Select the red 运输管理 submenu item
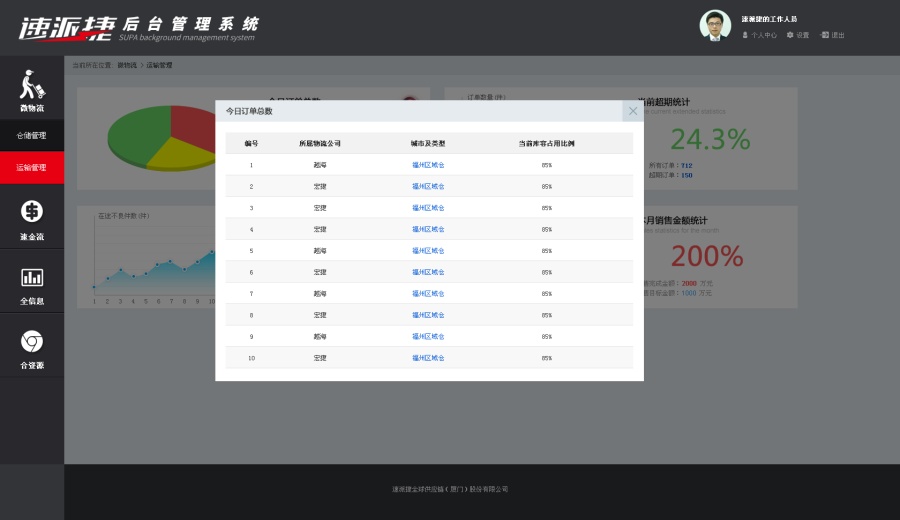Viewport: 900px width, 520px height. (x=32, y=168)
